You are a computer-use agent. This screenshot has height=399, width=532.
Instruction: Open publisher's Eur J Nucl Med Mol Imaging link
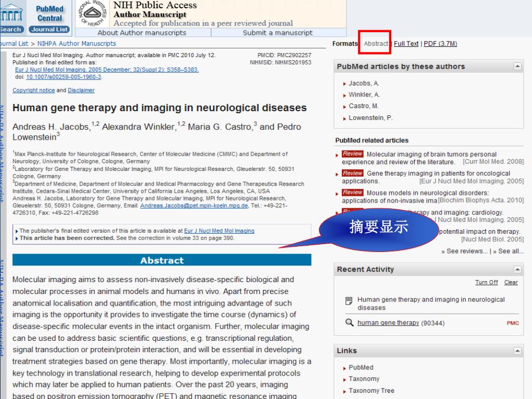click(x=219, y=231)
